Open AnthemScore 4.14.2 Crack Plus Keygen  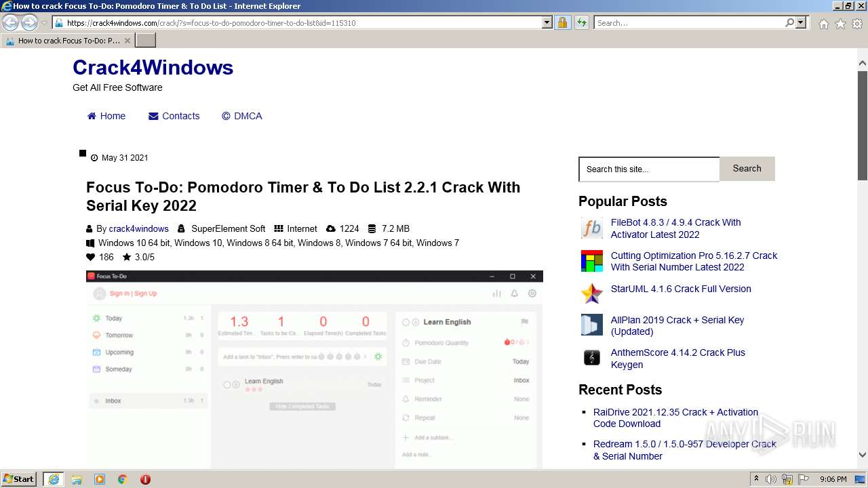(x=677, y=359)
